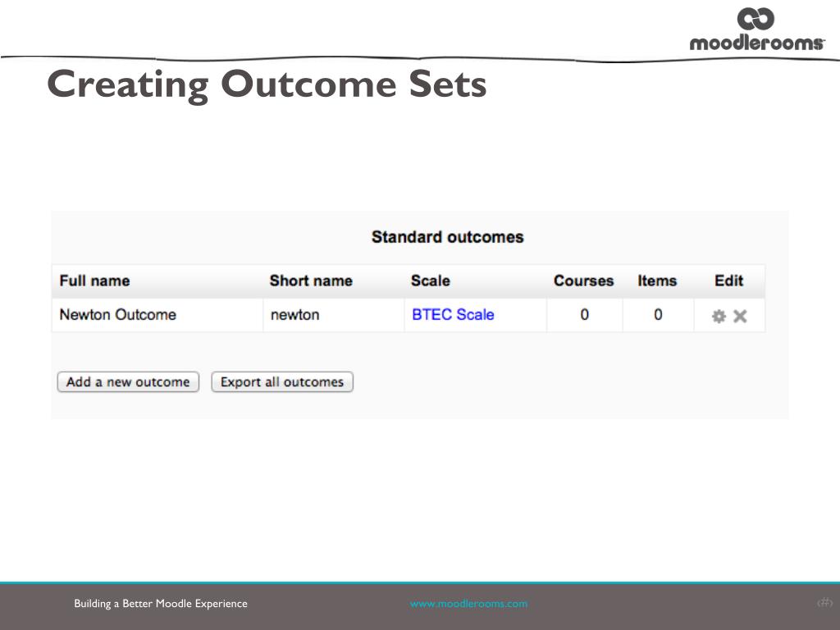Click the gear edit icon for Newton Outcome
This screenshot has height=630, width=840.
coord(719,316)
